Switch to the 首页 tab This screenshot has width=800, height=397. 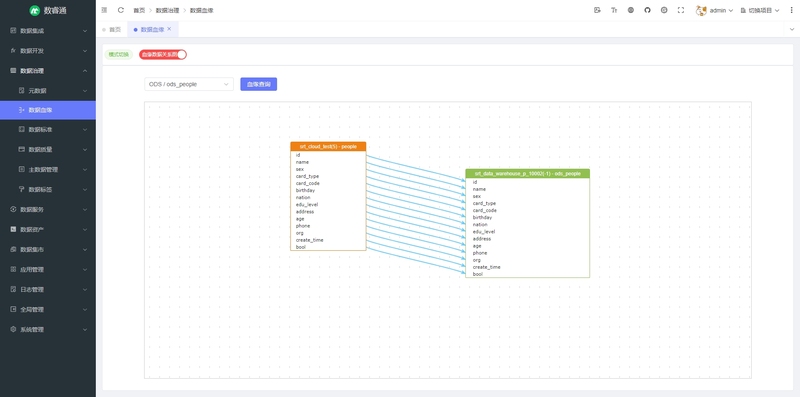(x=112, y=30)
